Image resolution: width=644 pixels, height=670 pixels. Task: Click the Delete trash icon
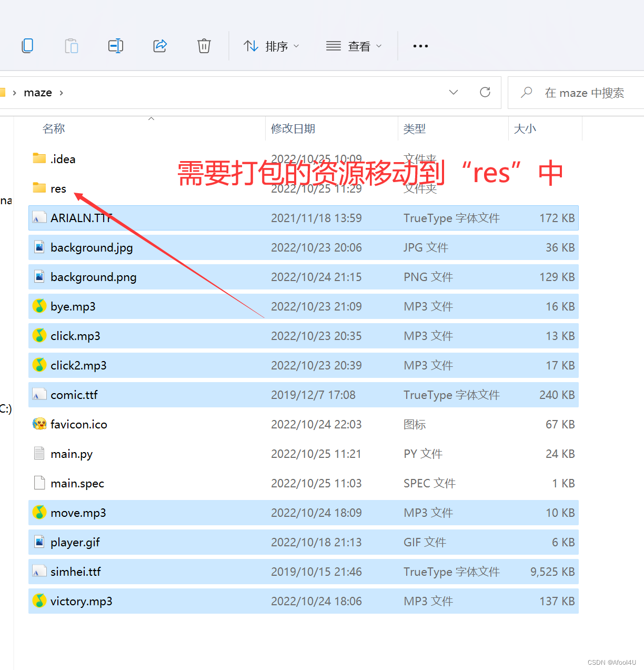tap(204, 46)
